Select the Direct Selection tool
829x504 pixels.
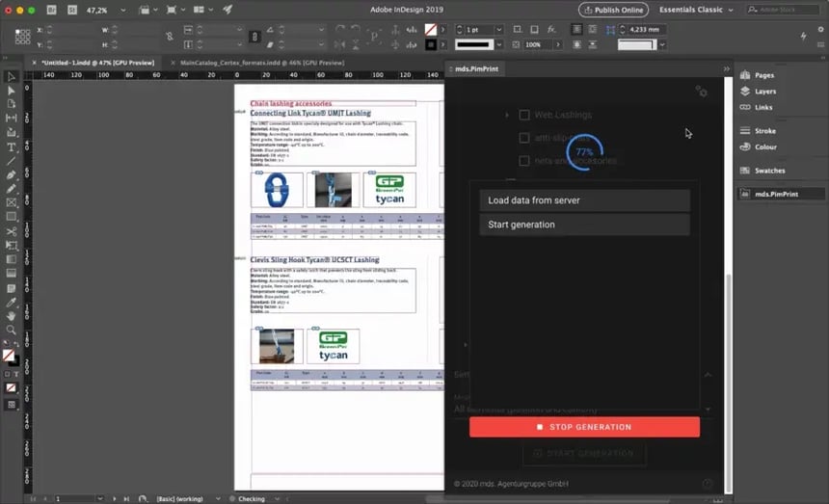coord(11,91)
